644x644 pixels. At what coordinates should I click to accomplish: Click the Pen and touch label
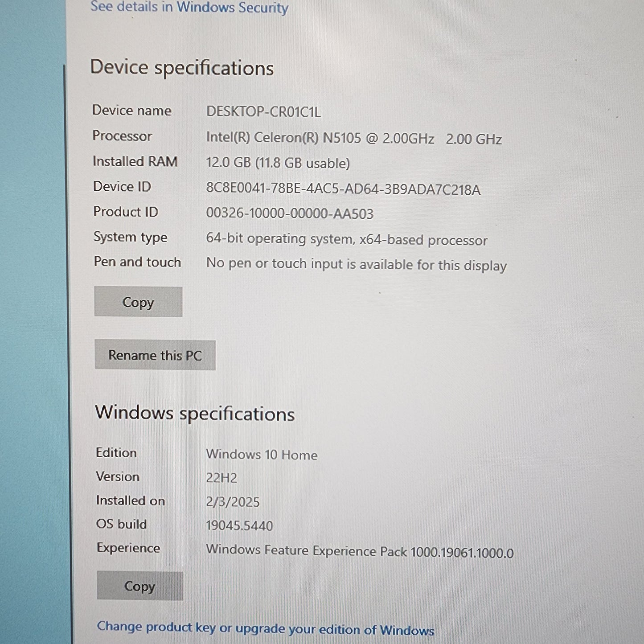pyautogui.click(x=137, y=262)
